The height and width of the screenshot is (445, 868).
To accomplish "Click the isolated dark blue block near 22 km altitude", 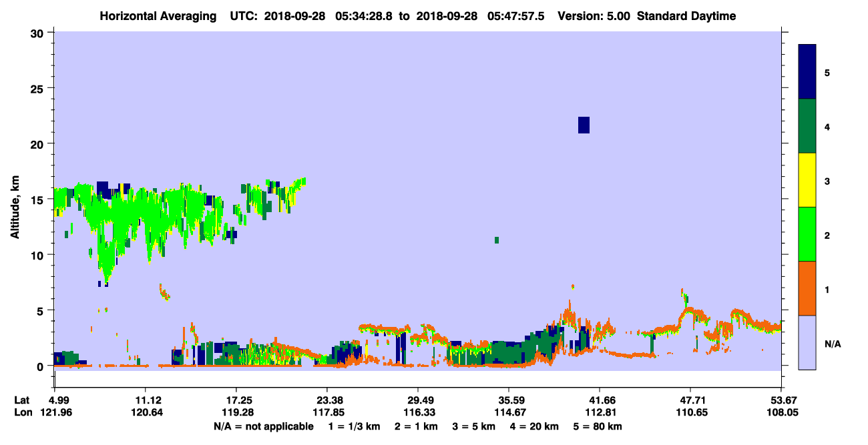I will coord(584,125).
